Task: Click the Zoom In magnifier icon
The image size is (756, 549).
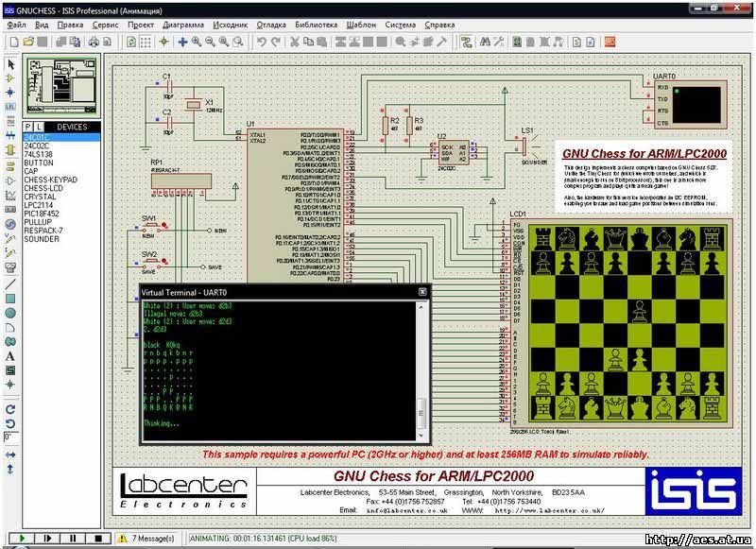Action: 197,42
